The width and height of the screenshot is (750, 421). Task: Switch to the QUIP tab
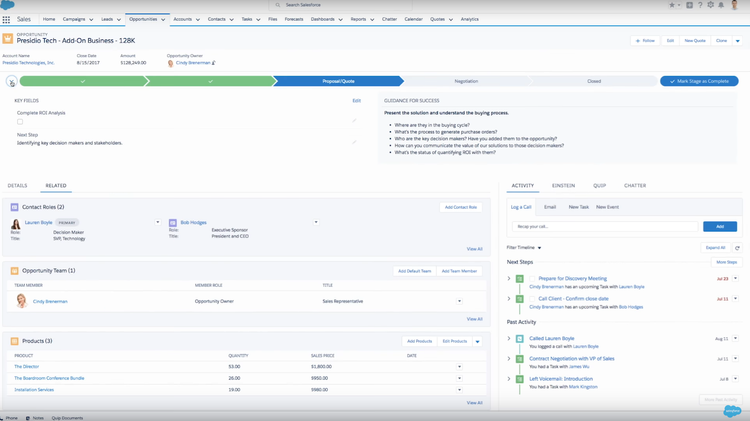(x=599, y=186)
